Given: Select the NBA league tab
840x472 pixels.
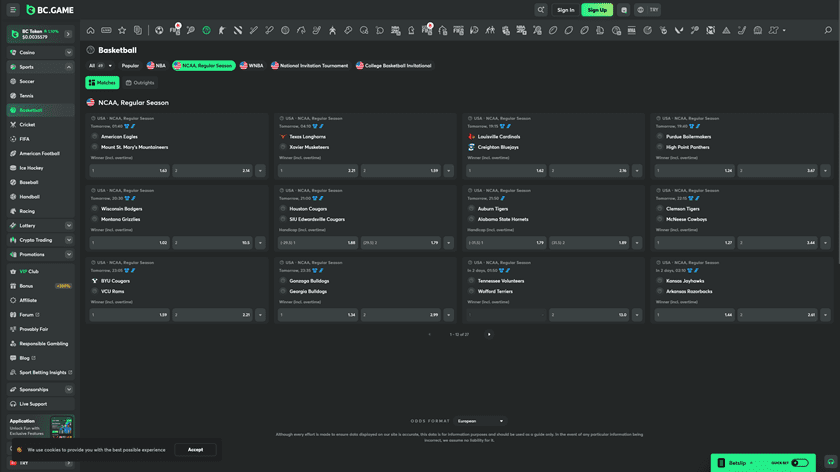Looking at the screenshot, I should (156, 66).
